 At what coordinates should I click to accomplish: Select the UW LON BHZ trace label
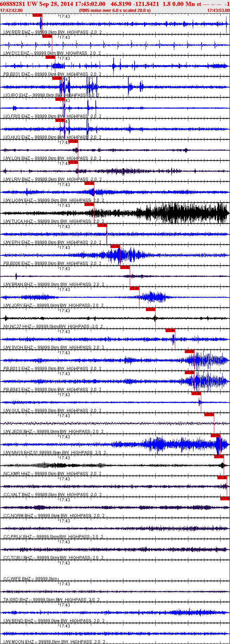52,158
